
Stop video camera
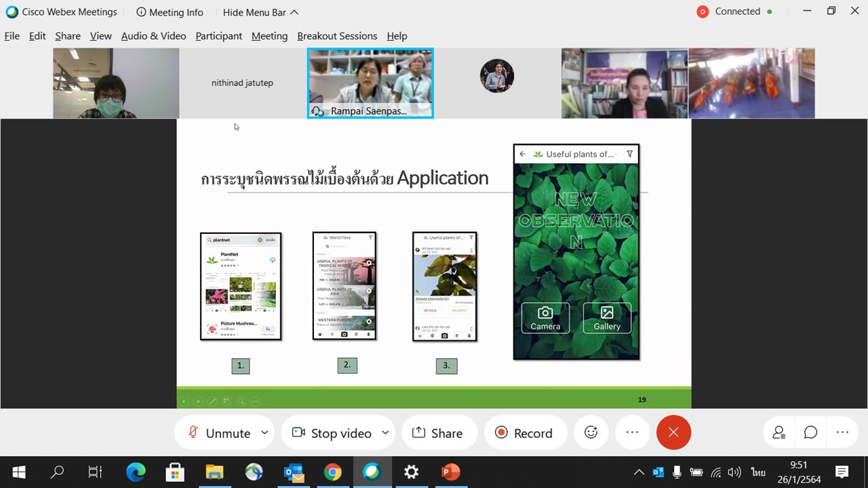pos(332,433)
